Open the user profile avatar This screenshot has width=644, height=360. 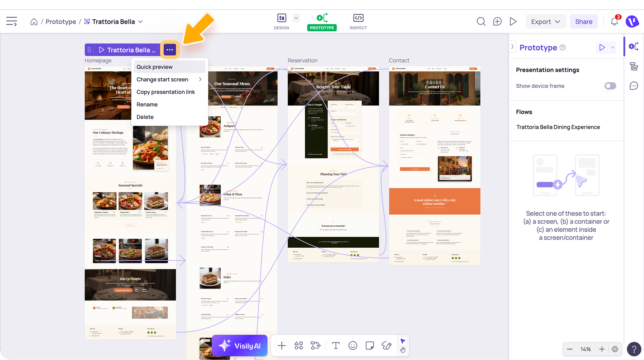(x=632, y=21)
